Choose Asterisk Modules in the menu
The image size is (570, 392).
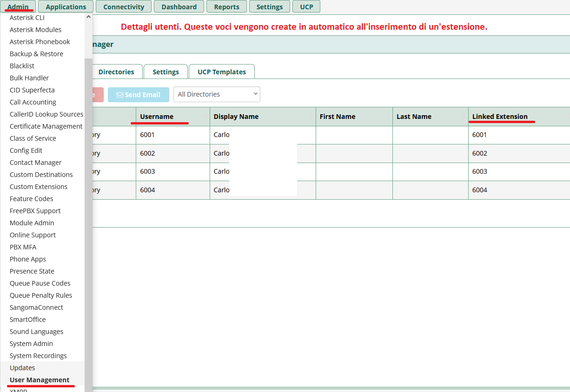[35, 30]
